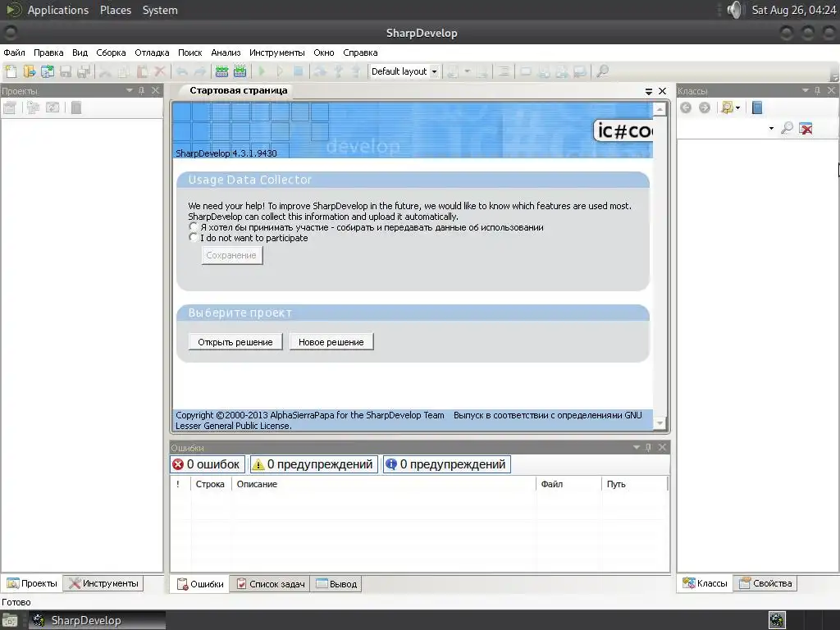This screenshot has height=630, width=840.
Task: Click the Открыть решение button
Action: (x=235, y=342)
